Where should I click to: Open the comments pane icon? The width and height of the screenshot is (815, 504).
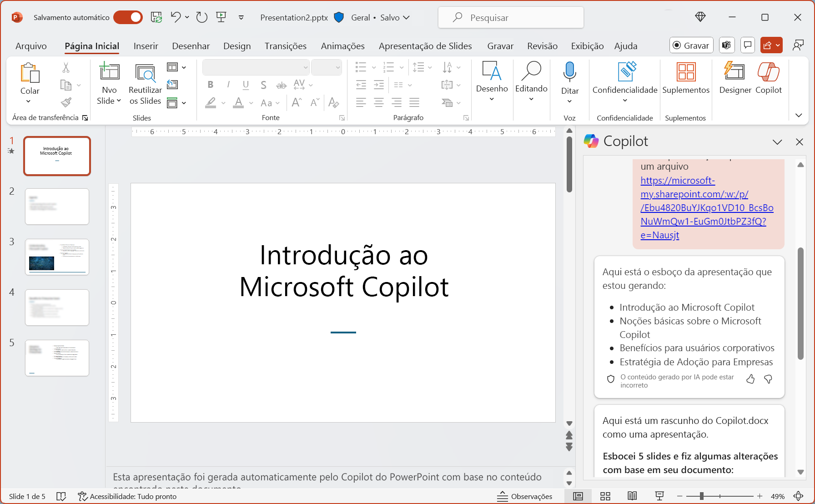point(747,45)
